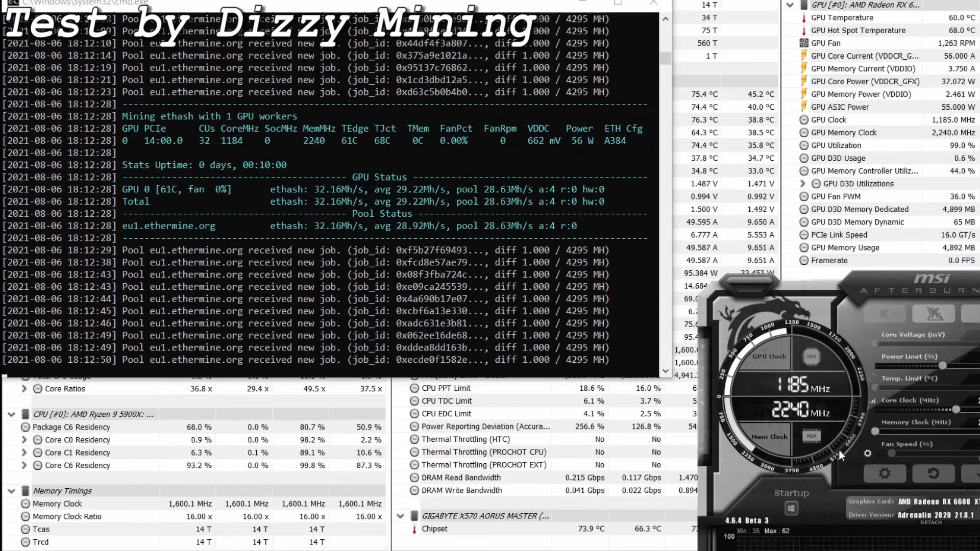Click the GPU Fan sensor icon
Screen dimensions: 980x551
point(804,43)
